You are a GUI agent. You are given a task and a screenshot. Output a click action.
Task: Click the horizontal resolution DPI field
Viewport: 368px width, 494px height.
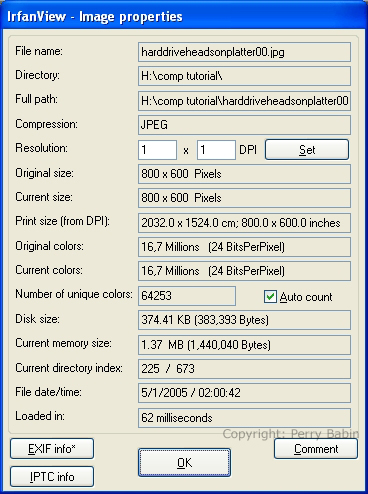click(x=157, y=150)
